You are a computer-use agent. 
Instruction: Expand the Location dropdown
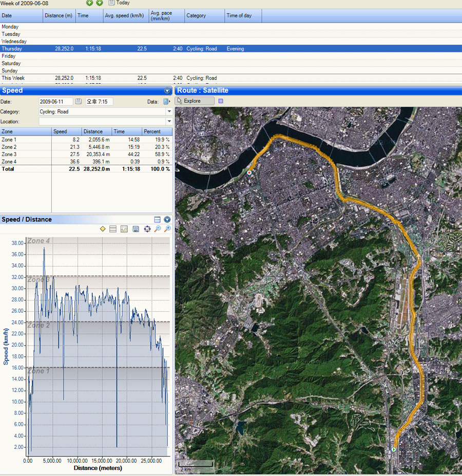[169, 122]
